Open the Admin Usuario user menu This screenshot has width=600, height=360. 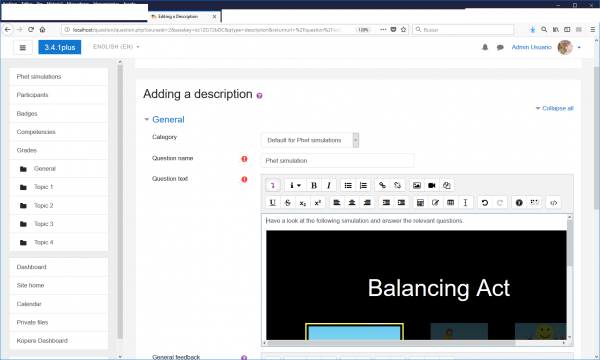(546, 47)
